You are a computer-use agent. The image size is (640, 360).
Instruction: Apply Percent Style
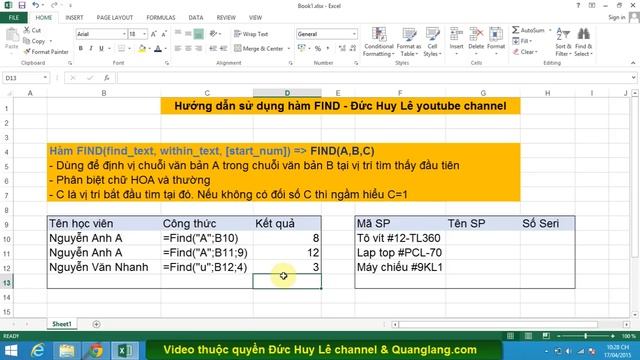coord(318,48)
